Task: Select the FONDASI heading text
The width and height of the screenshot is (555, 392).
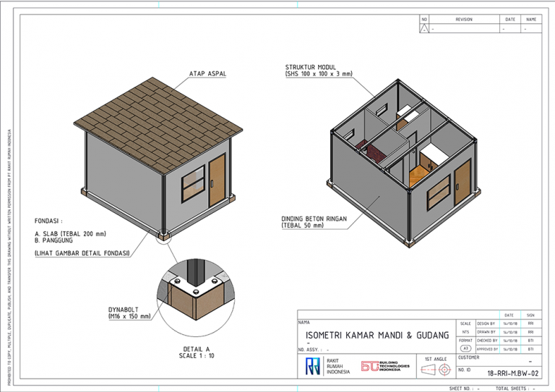Action: coord(48,220)
